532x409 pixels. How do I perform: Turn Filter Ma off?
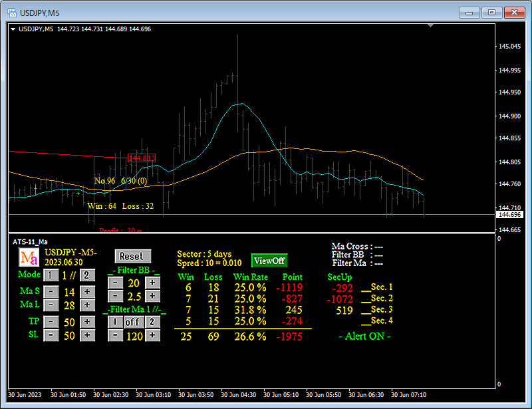click(134, 322)
